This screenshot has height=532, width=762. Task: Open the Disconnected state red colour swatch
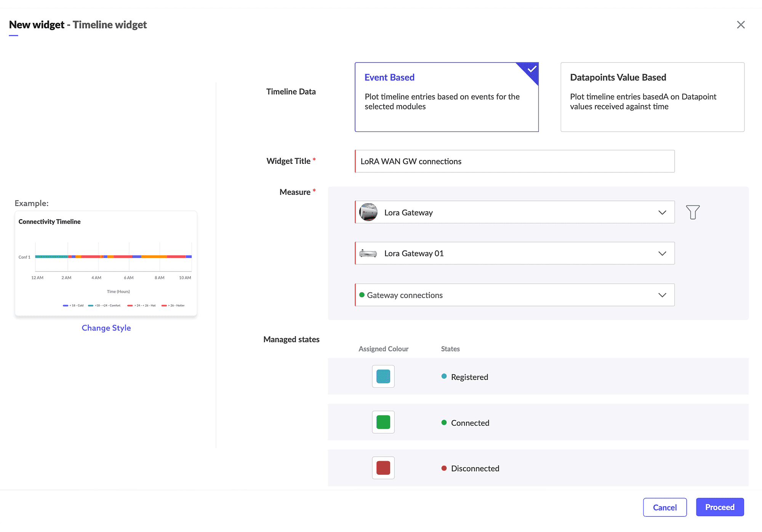click(x=383, y=468)
